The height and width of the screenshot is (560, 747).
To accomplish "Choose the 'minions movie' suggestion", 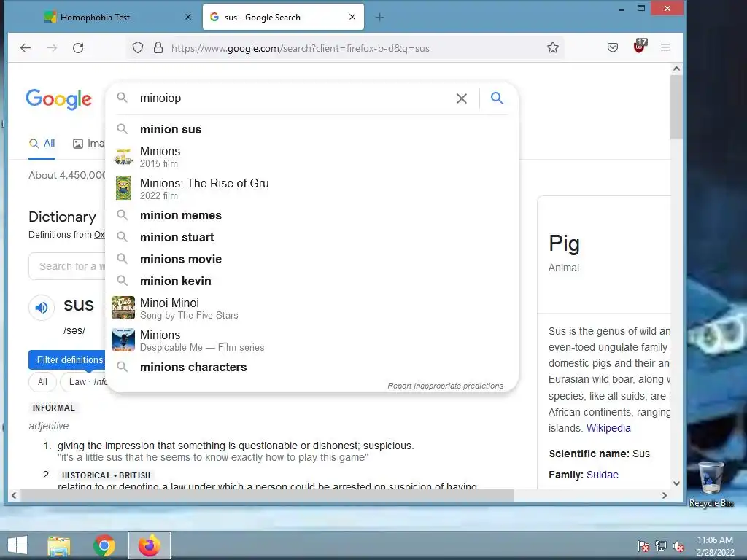I will [312, 259].
